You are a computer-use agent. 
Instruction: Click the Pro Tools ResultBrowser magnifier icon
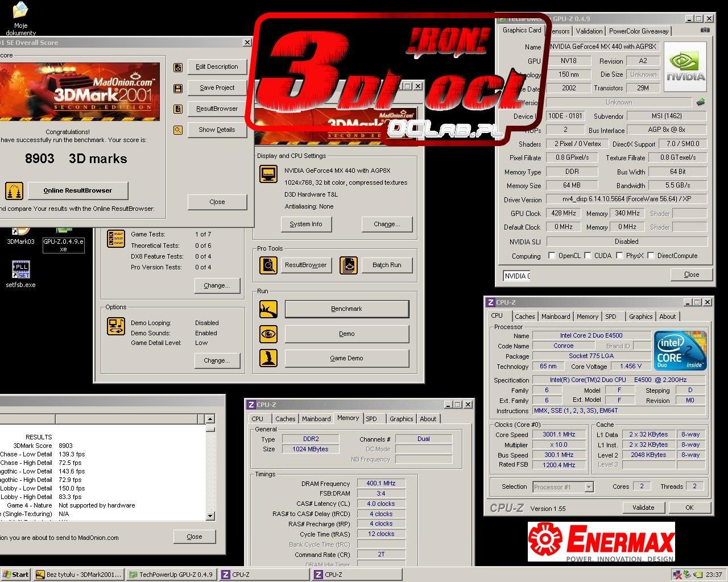(x=268, y=265)
